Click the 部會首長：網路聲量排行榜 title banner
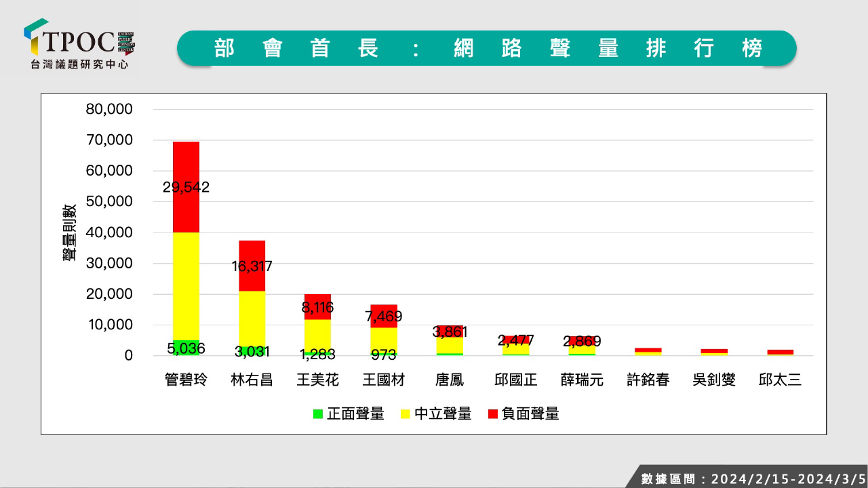The width and height of the screenshot is (868, 488). (486, 48)
